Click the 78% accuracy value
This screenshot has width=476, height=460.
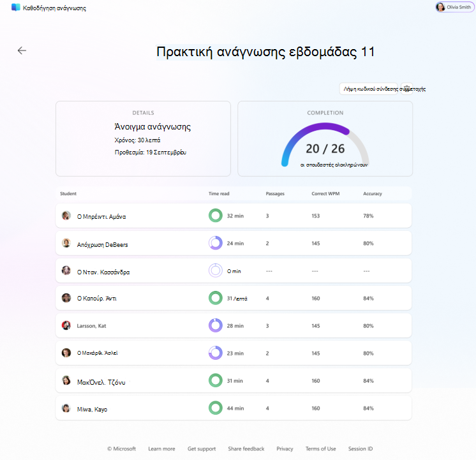(368, 216)
